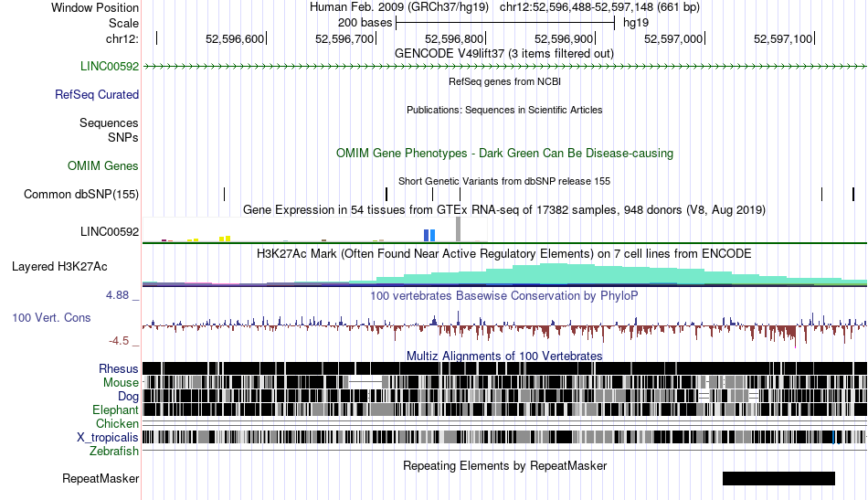Click the 52,597,000 ruler coordinate

[x=673, y=38]
